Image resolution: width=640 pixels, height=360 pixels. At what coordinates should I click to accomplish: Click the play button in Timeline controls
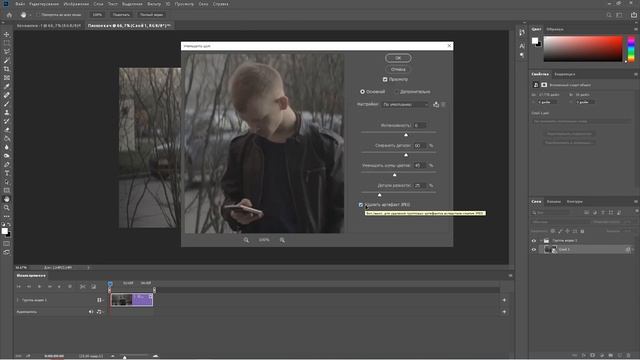pyautogui.click(x=39, y=287)
